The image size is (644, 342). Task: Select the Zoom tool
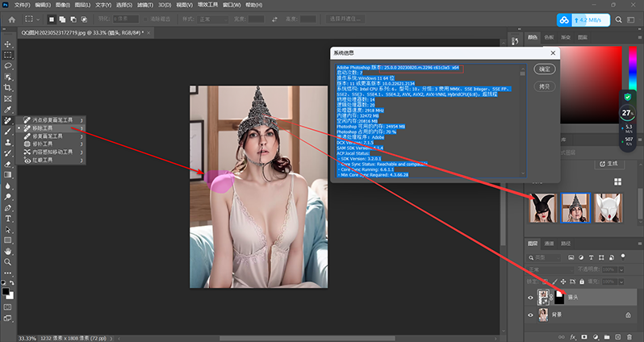8,262
